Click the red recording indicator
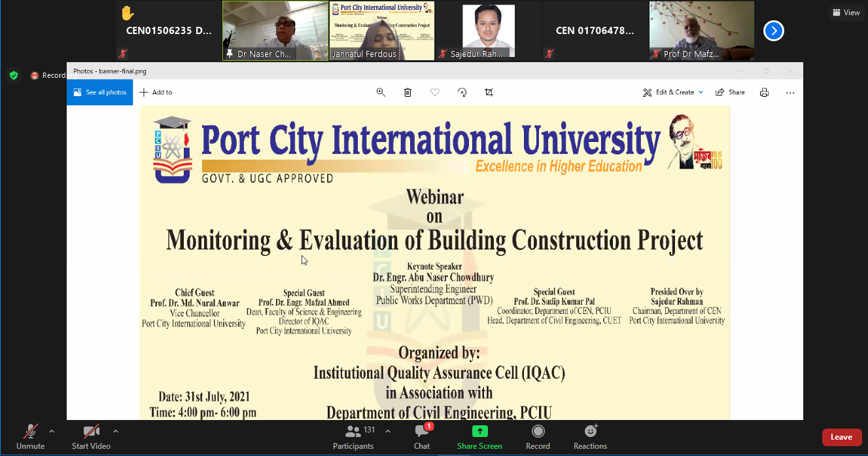Image resolution: width=868 pixels, height=456 pixels. pyautogui.click(x=35, y=76)
